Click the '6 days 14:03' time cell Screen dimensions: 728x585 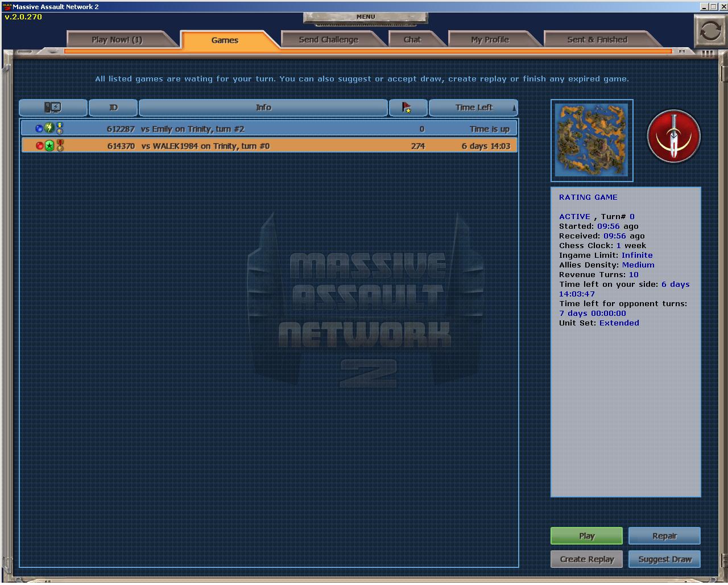click(486, 146)
